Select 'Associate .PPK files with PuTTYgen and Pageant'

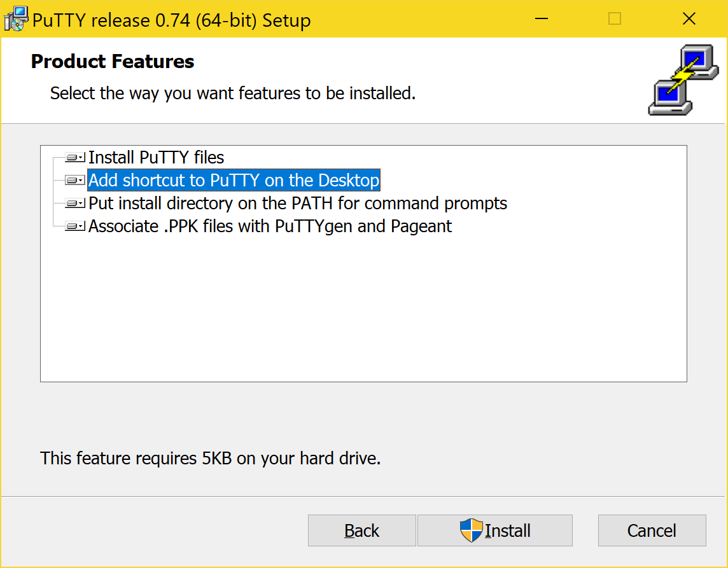[270, 226]
